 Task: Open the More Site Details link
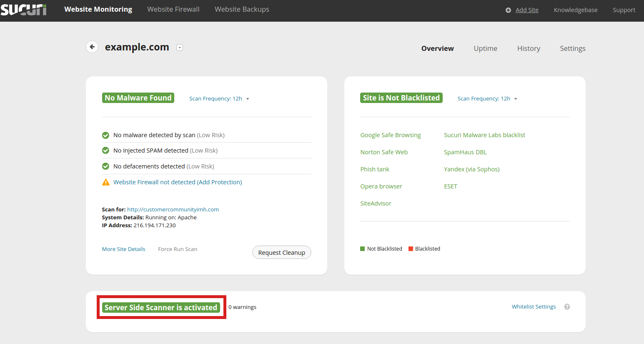(124, 249)
